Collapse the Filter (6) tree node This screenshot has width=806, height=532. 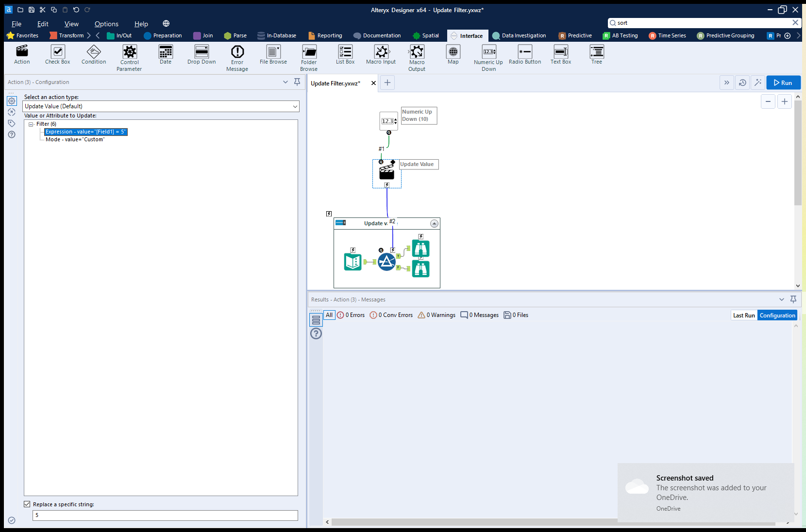click(31, 124)
